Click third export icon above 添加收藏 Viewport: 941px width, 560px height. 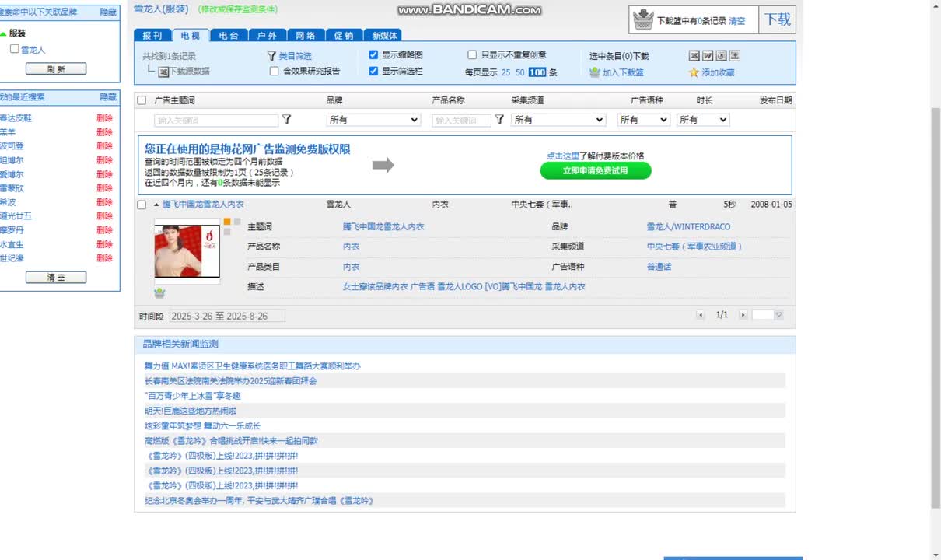(x=721, y=56)
